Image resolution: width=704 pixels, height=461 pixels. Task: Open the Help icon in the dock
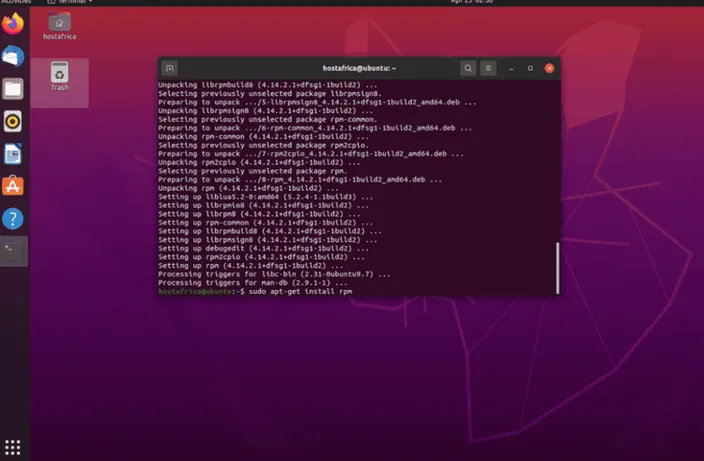click(x=13, y=219)
